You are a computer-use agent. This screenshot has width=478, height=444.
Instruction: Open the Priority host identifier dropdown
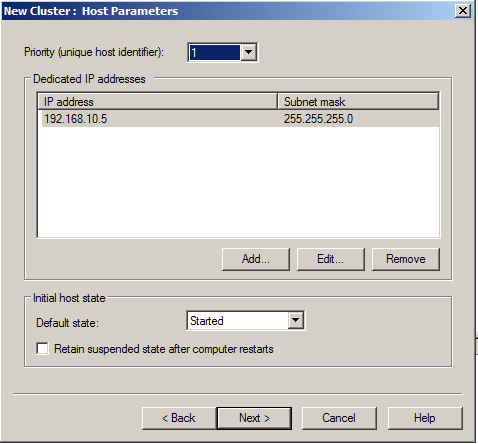coord(249,53)
